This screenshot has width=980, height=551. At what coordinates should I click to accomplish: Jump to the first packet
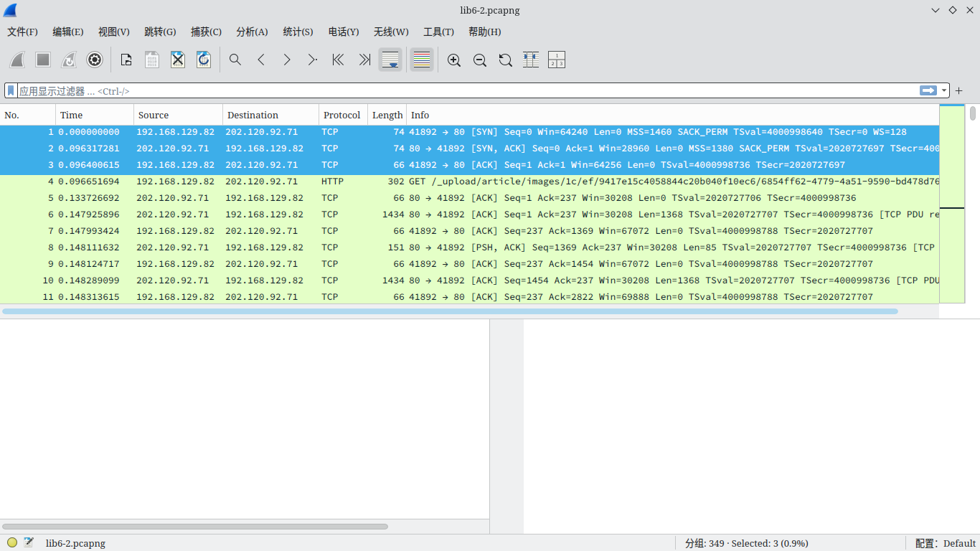click(x=339, y=60)
